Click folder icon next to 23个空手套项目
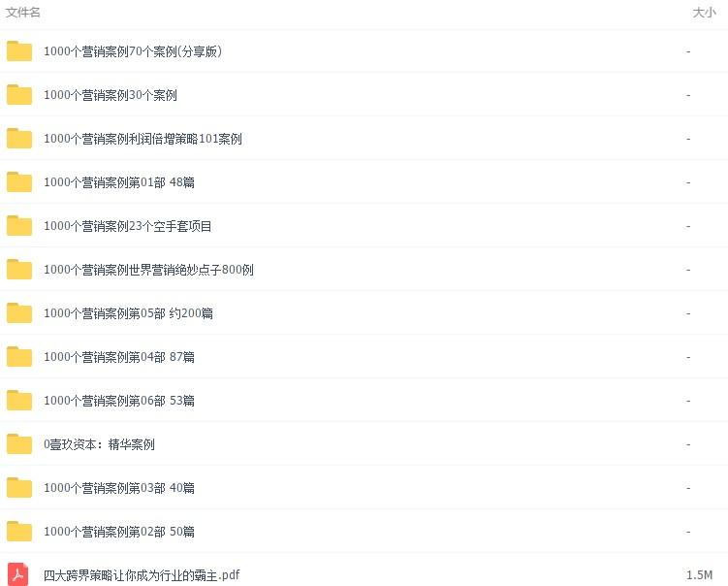728x586 pixels. (x=19, y=226)
